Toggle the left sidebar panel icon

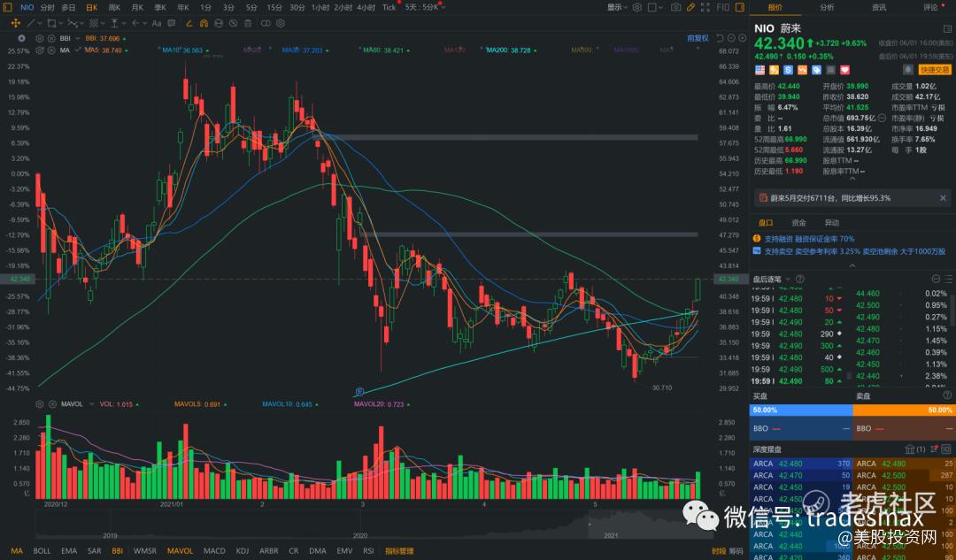(x=7, y=7)
